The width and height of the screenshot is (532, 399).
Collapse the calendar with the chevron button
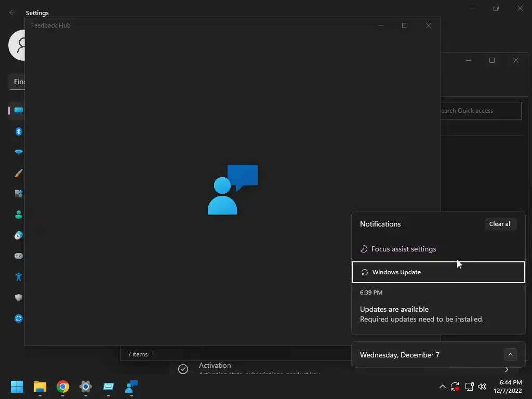click(511, 354)
